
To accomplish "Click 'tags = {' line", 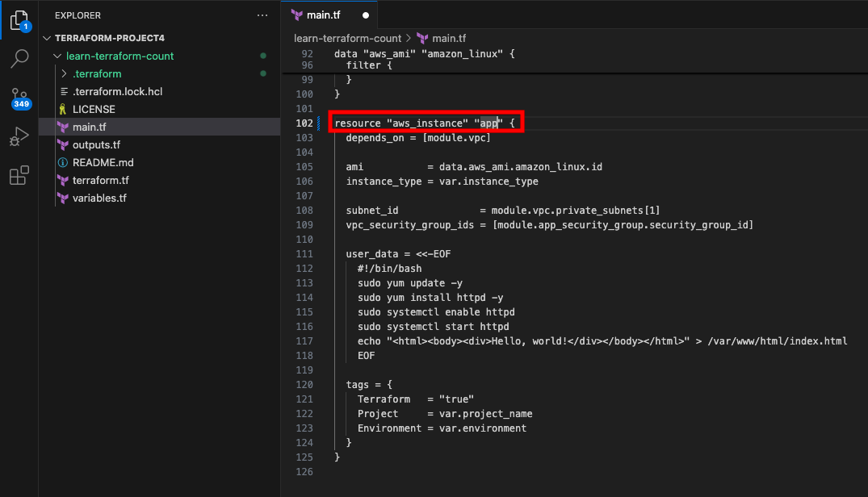I will pyautogui.click(x=369, y=385).
